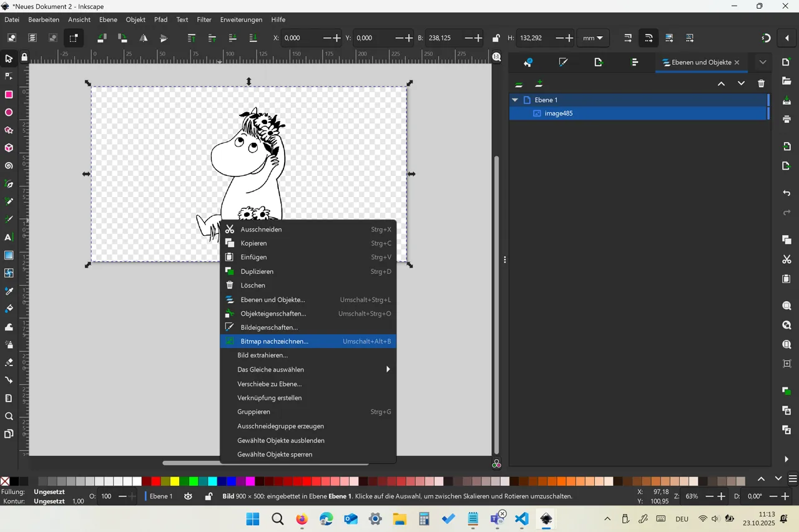Add a new layer in the panel

(539, 84)
